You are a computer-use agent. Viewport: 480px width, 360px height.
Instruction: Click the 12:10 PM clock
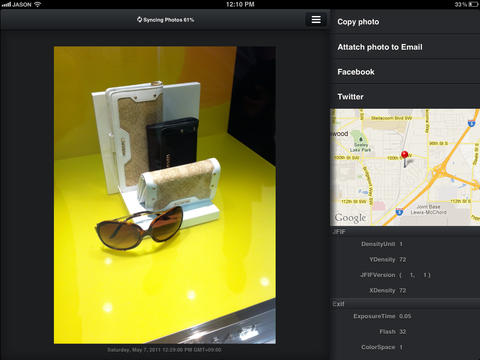(240, 4)
